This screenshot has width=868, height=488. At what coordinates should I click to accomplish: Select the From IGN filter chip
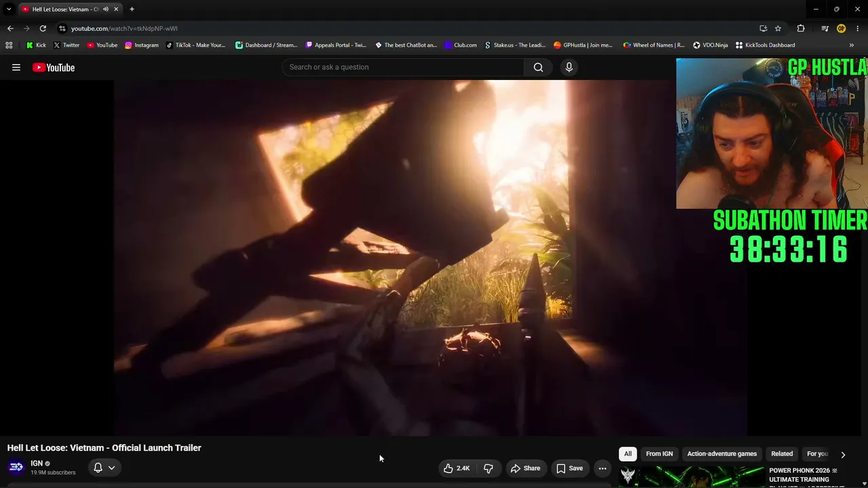click(659, 454)
